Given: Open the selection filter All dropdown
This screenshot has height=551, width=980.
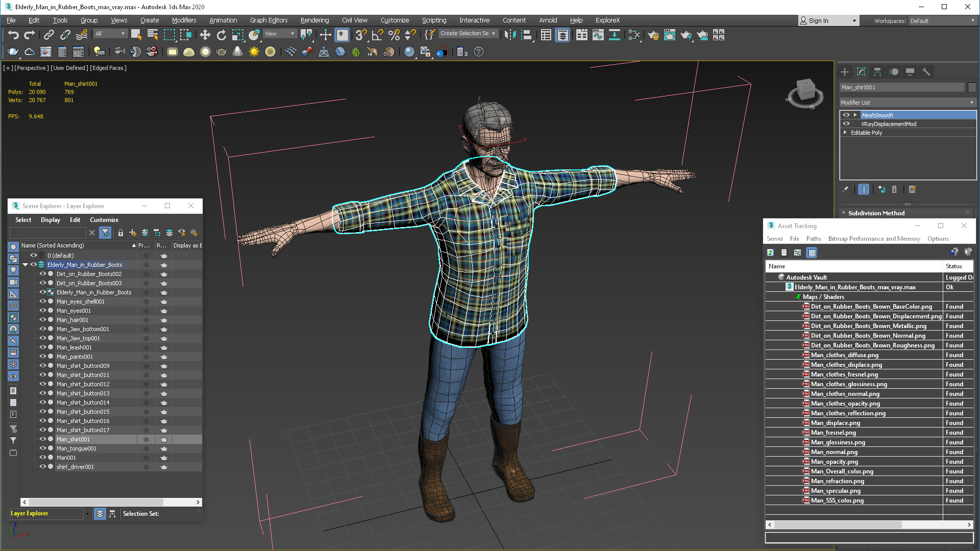Looking at the screenshot, I should (x=110, y=34).
